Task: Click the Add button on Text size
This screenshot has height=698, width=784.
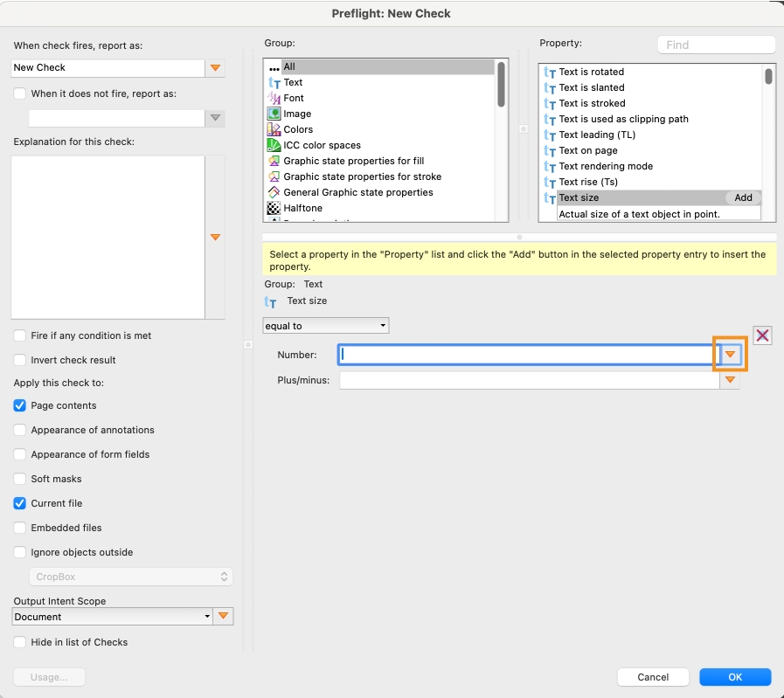Action: [x=742, y=197]
